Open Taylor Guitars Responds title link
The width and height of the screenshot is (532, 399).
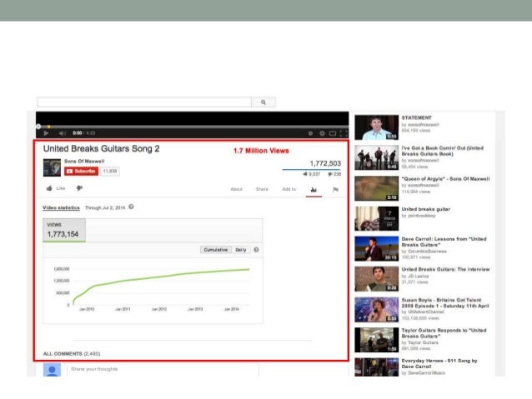point(444,333)
